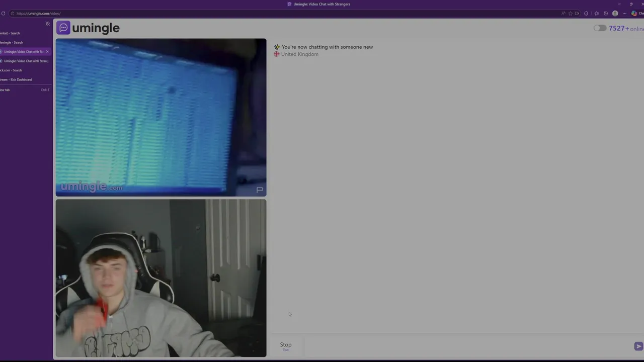Close the active Umingle Video Chat tab
644x362 pixels.
click(47, 52)
